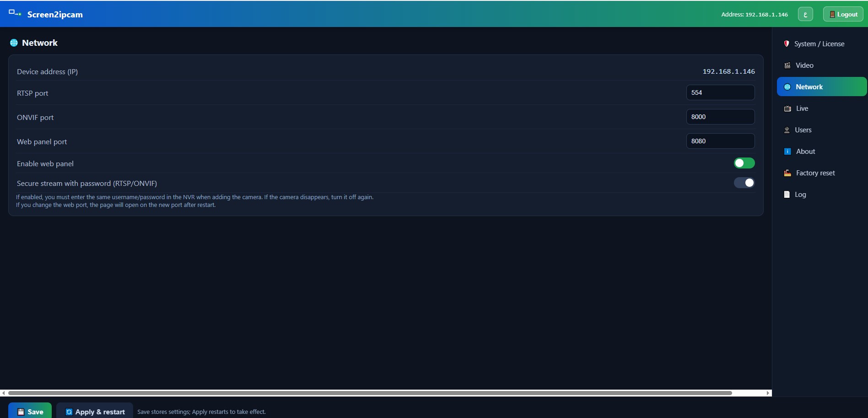Open the Video settings page
The height and width of the screenshot is (418, 868).
822,65
